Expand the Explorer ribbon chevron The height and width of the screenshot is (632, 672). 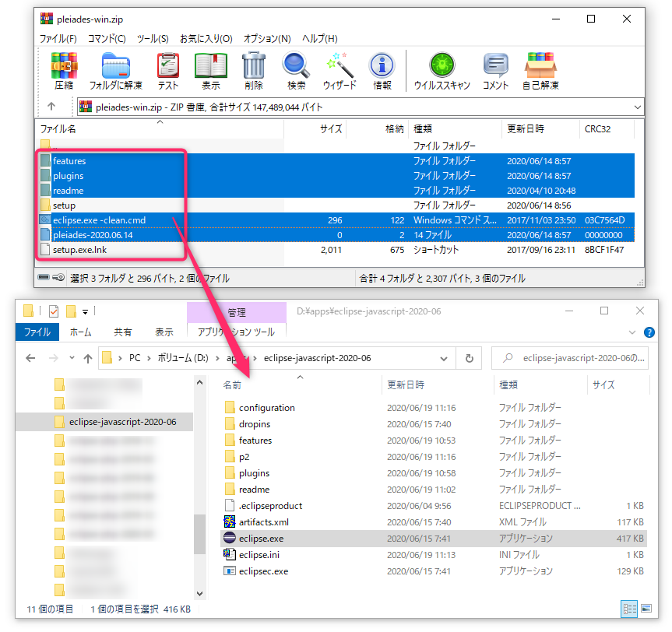[632, 332]
